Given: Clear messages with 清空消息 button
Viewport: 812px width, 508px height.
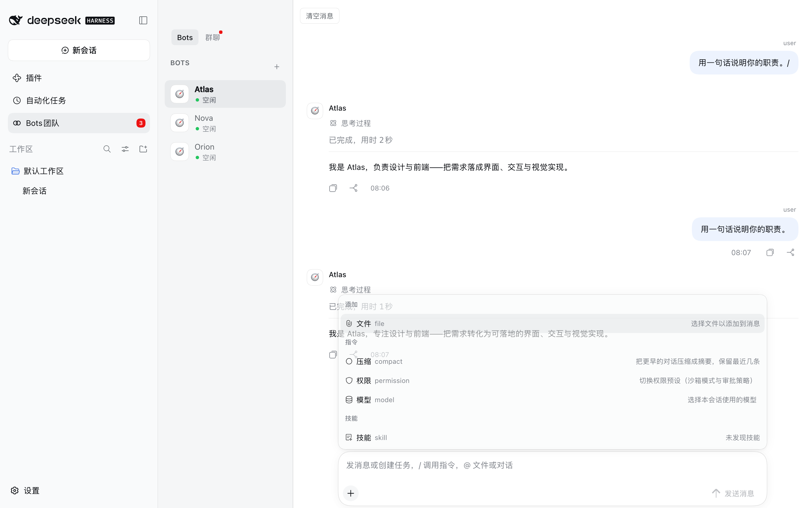Looking at the screenshot, I should pyautogui.click(x=319, y=16).
